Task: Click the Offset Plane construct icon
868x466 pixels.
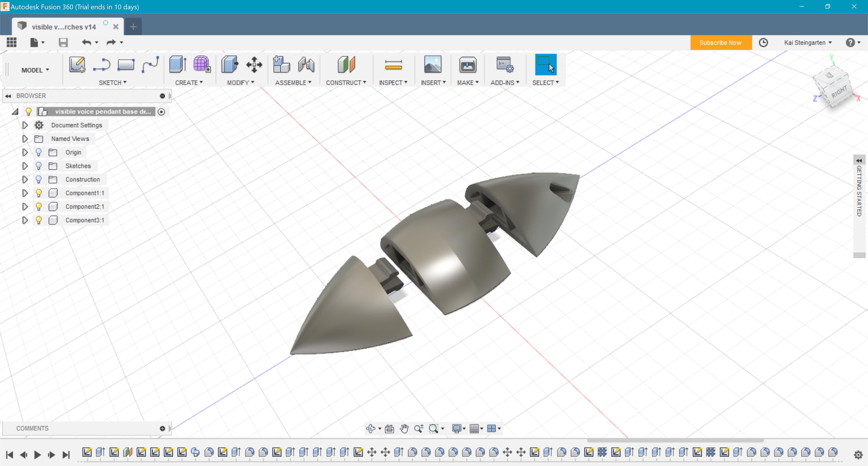Action: tap(346, 64)
